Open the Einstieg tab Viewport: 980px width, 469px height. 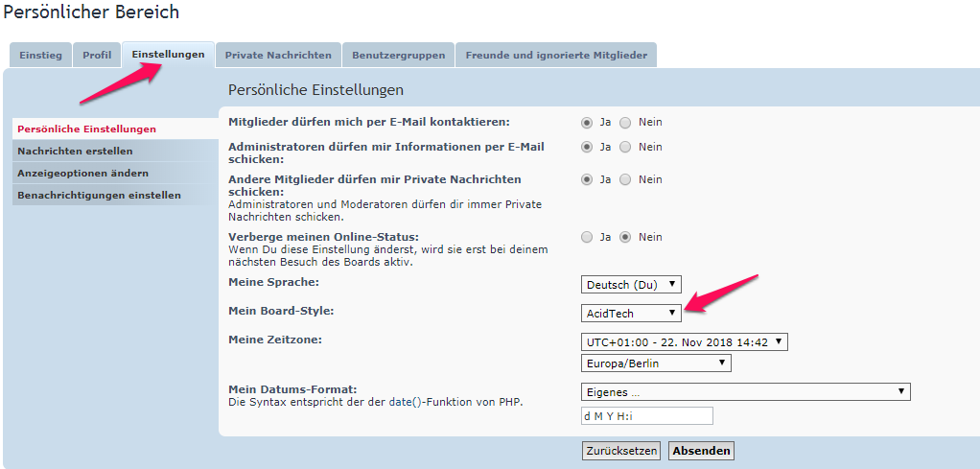pyautogui.click(x=40, y=56)
